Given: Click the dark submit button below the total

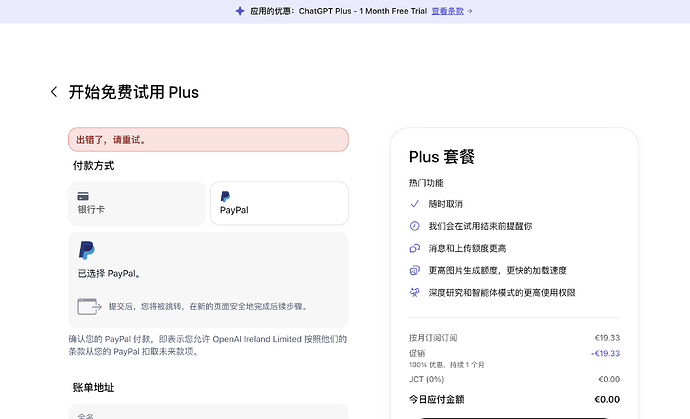Looking at the screenshot, I should tap(514, 418).
